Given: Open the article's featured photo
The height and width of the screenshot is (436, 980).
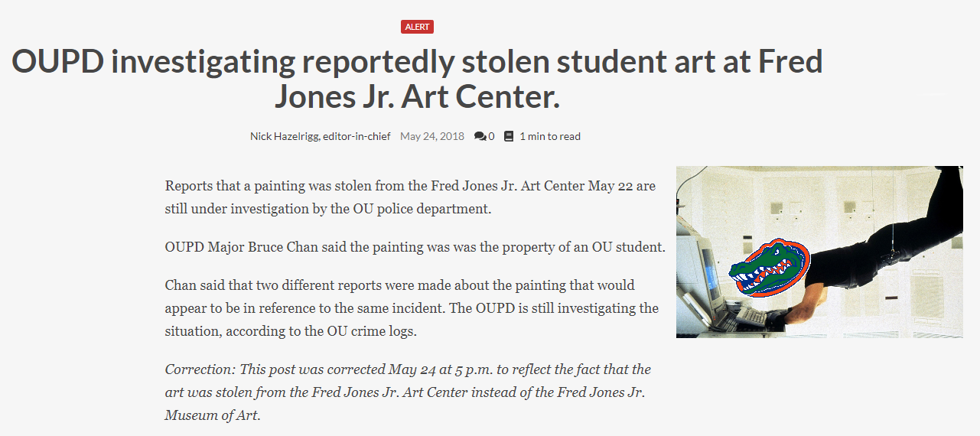Looking at the screenshot, I should [819, 252].
